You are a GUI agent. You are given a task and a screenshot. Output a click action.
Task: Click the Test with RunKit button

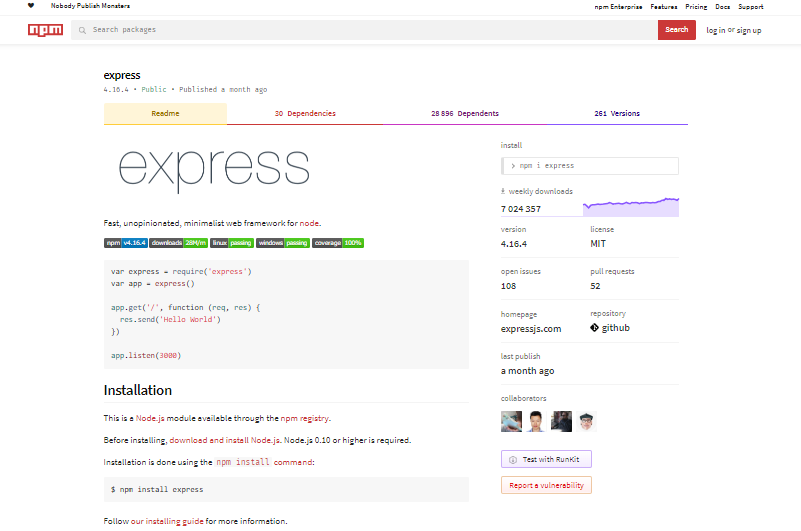(x=546, y=459)
